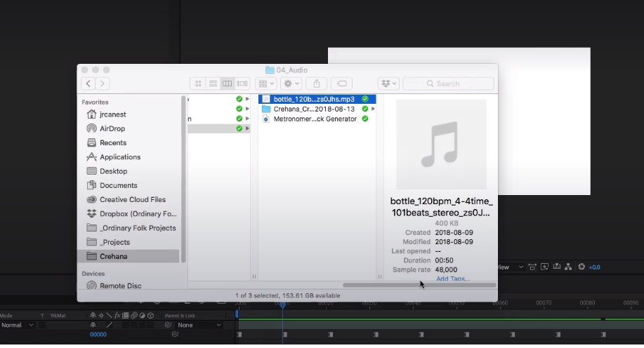
Task: Click the Finder Search field
Action: (x=449, y=83)
